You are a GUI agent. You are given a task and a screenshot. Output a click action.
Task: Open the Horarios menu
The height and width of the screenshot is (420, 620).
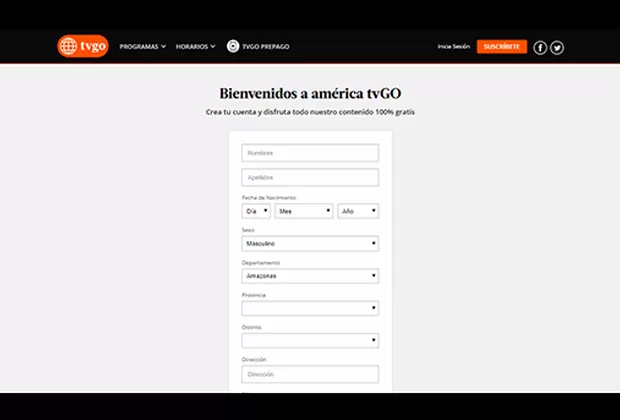pos(196,46)
